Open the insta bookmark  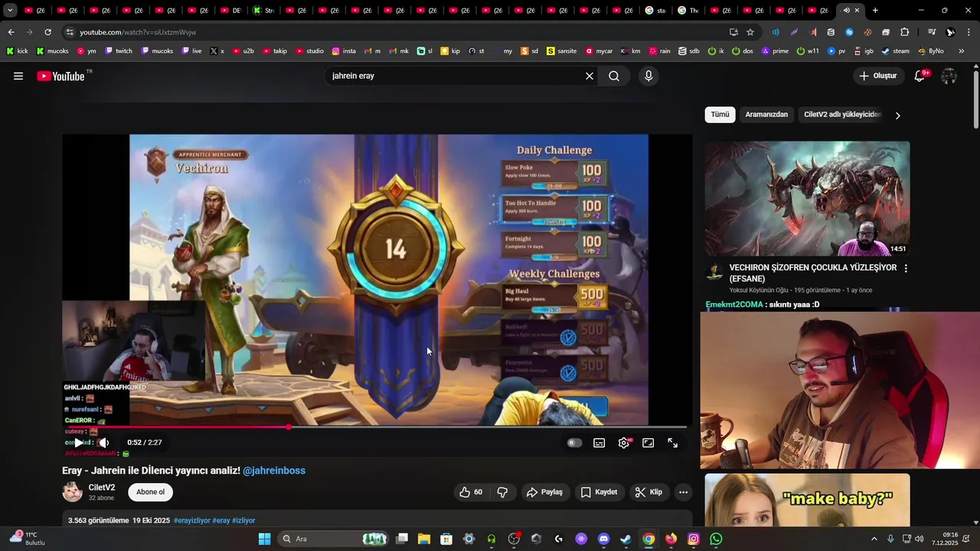[x=344, y=51]
